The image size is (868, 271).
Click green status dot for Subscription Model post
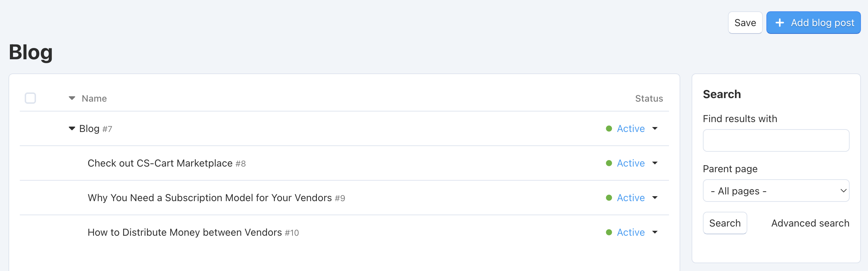tap(609, 198)
